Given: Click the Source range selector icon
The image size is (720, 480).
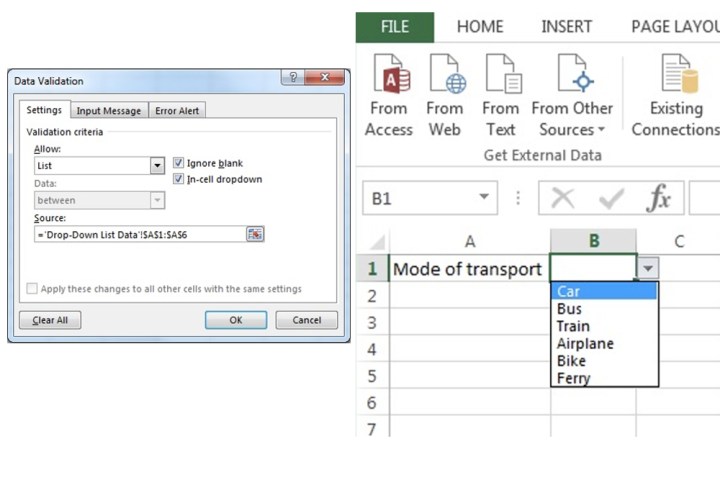Looking at the screenshot, I should 255,234.
